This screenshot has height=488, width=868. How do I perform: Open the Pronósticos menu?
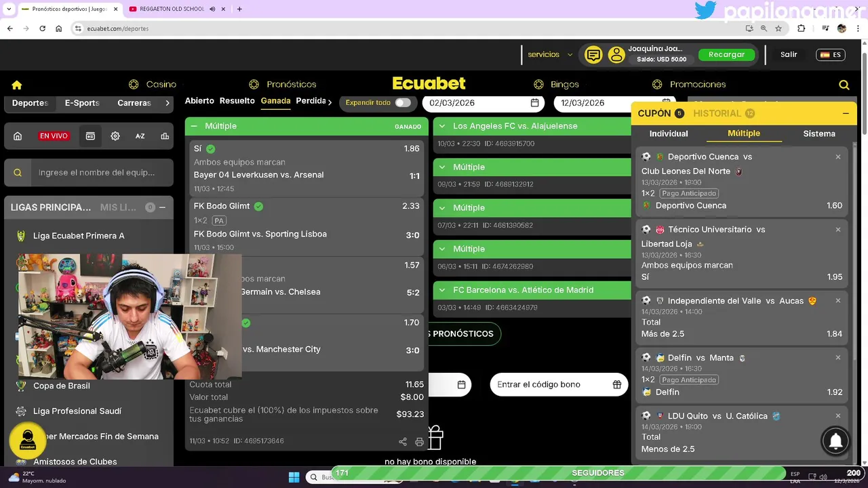(283, 85)
